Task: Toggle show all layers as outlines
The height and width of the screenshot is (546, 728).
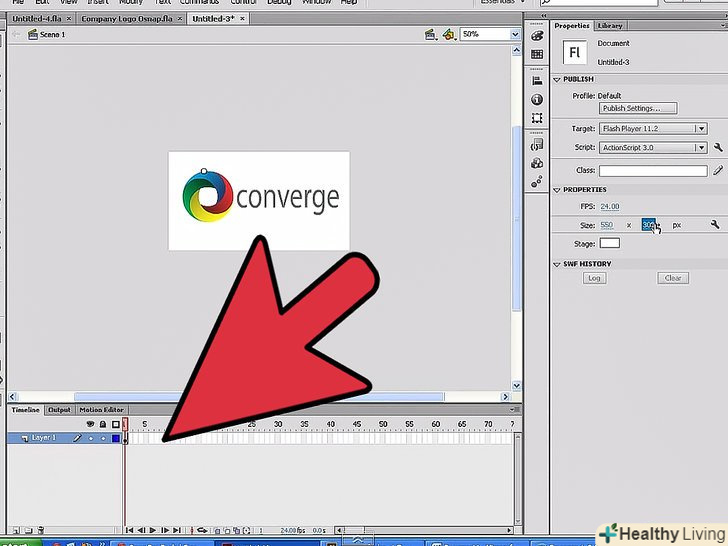Action: coord(115,424)
